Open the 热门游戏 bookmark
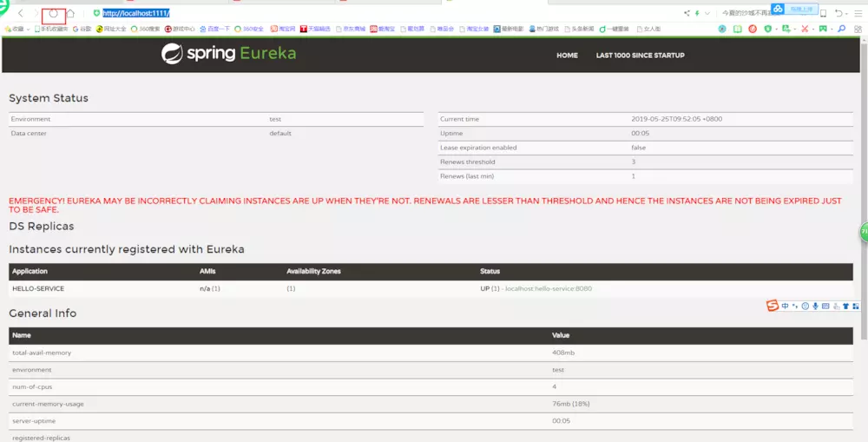This screenshot has width=868, height=442. coord(544,29)
